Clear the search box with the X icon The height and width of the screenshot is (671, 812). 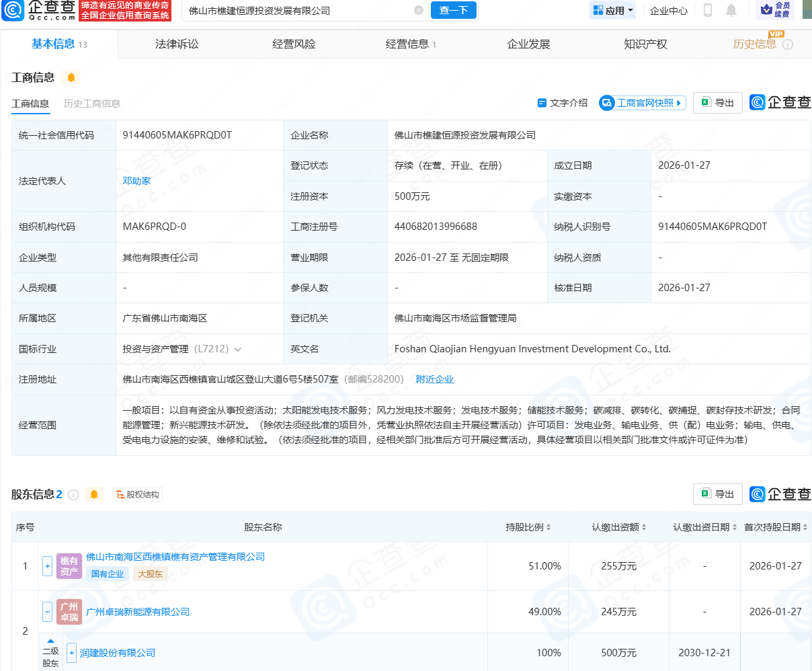419,10
